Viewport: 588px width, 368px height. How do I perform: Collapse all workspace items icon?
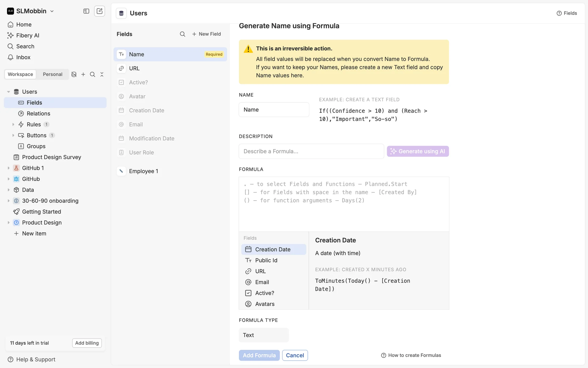point(102,75)
